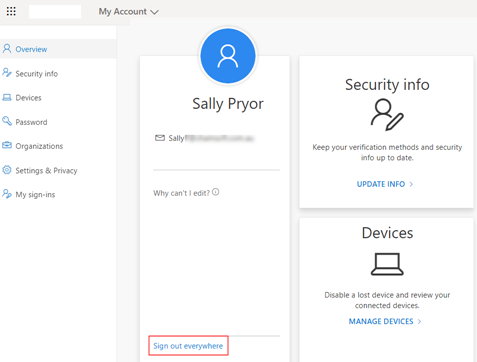Click the Settings & Privacy gear icon
Screen dimensions: 477x362
tap(7, 170)
